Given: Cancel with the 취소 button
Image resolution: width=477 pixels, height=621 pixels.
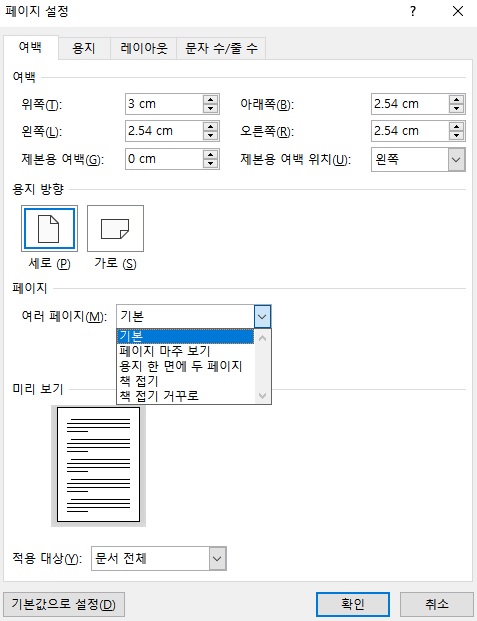Looking at the screenshot, I should pyautogui.click(x=437, y=604).
